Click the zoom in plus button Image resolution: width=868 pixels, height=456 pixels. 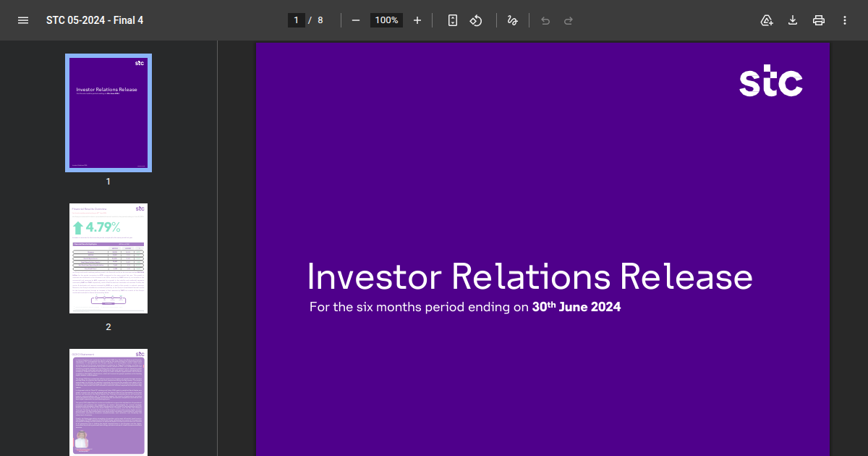click(417, 20)
